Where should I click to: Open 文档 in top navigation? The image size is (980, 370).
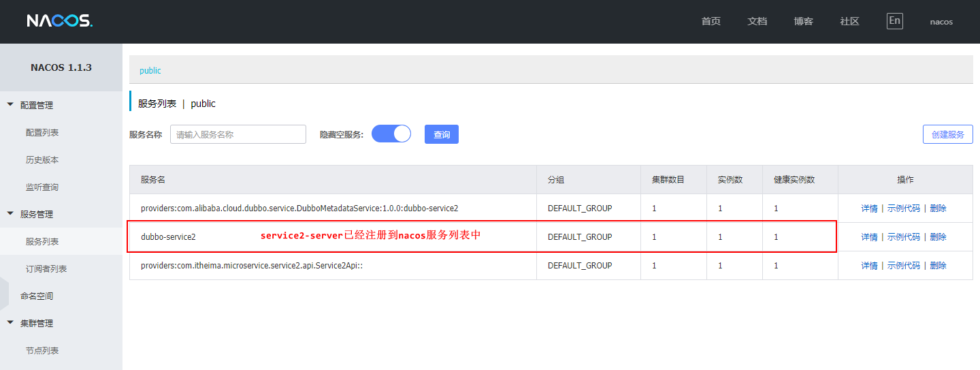tap(757, 21)
